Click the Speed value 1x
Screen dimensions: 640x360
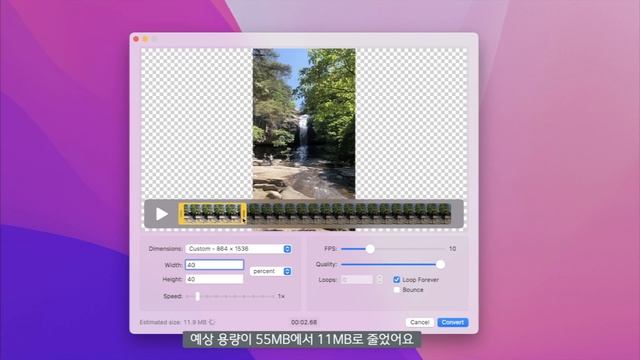pyautogui.click(x=281, y=296)
